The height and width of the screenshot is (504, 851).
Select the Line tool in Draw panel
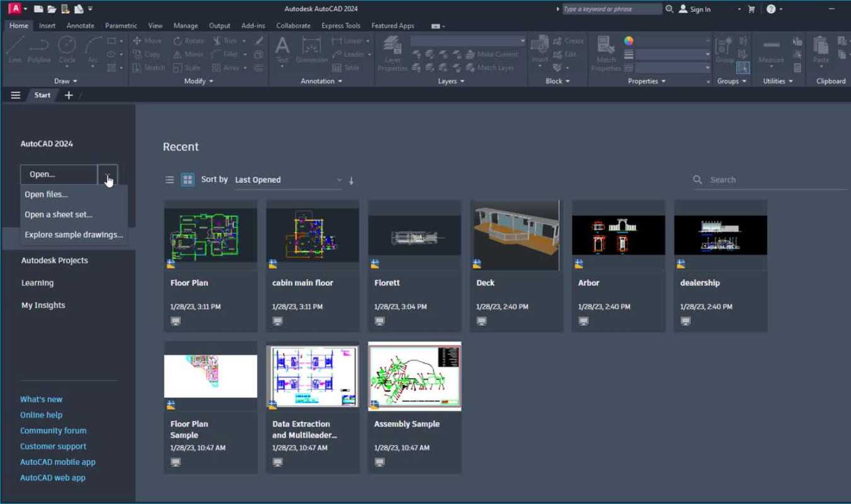15,49
